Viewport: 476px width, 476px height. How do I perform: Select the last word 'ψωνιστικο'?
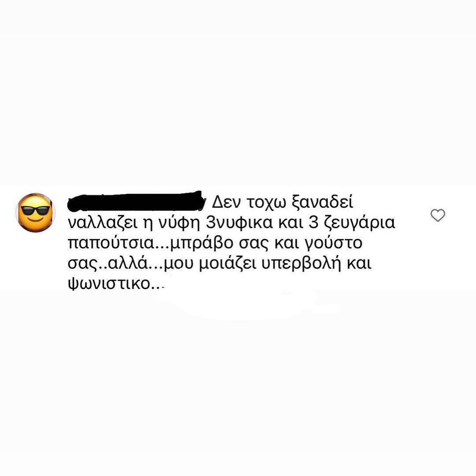click(x=109, y=284)
